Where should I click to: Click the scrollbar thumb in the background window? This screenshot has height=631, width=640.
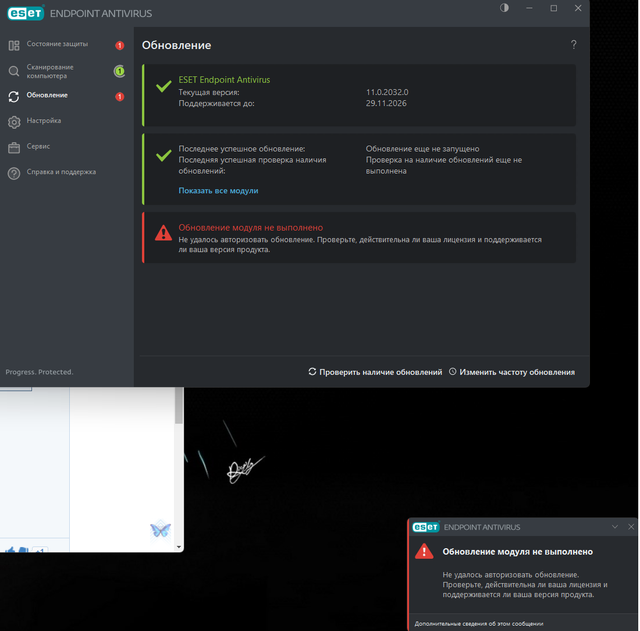[178, 405]
